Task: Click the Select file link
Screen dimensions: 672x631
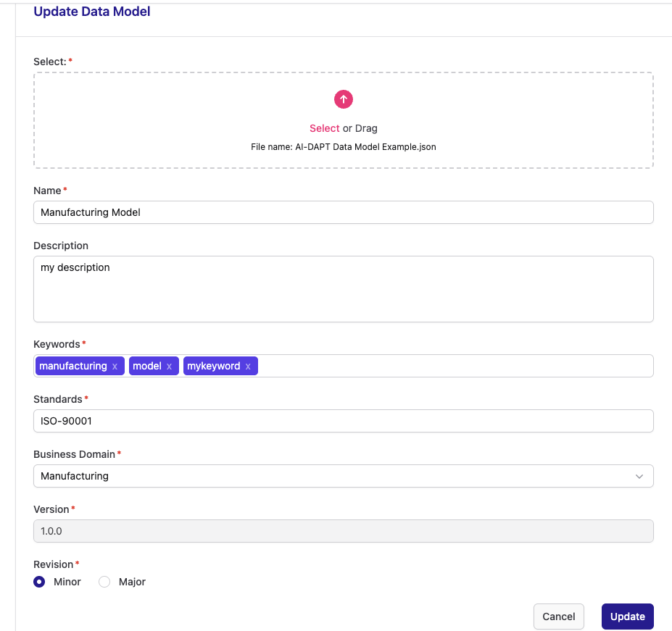Action: 325,128
